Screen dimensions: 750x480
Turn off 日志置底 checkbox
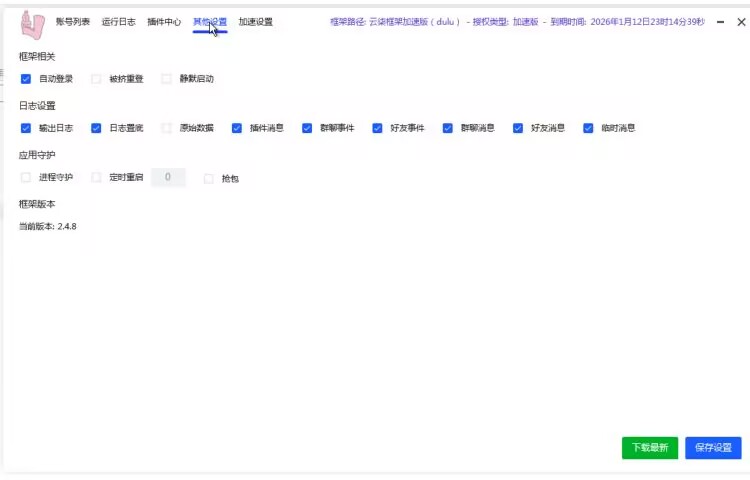(96, 128)
